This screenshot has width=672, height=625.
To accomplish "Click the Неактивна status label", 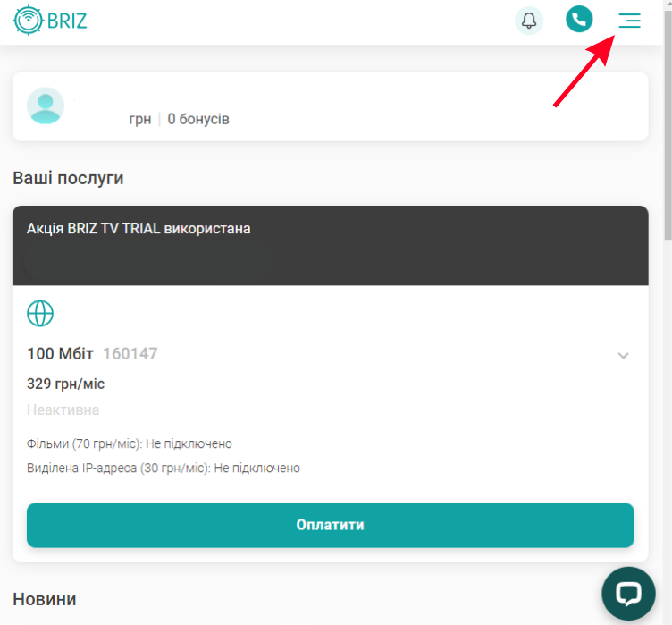I will tap(63, 410).
